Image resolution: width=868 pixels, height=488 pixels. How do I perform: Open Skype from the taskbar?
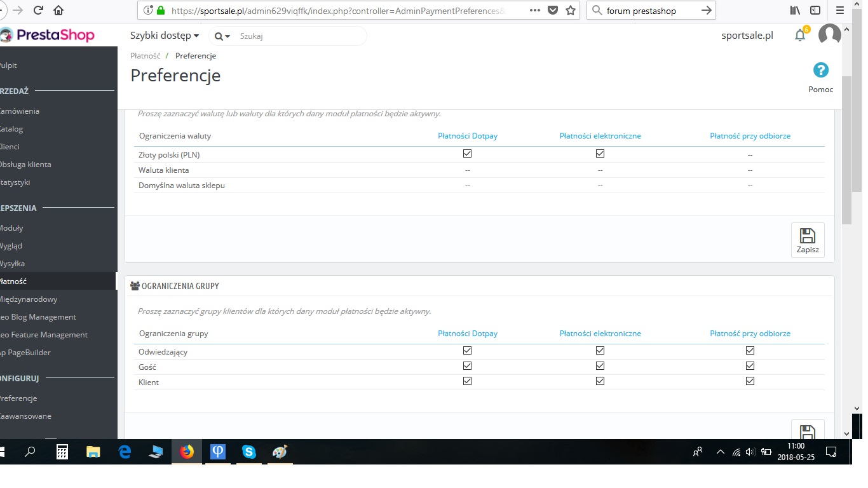pyautogui.click(x=248, y=452)
